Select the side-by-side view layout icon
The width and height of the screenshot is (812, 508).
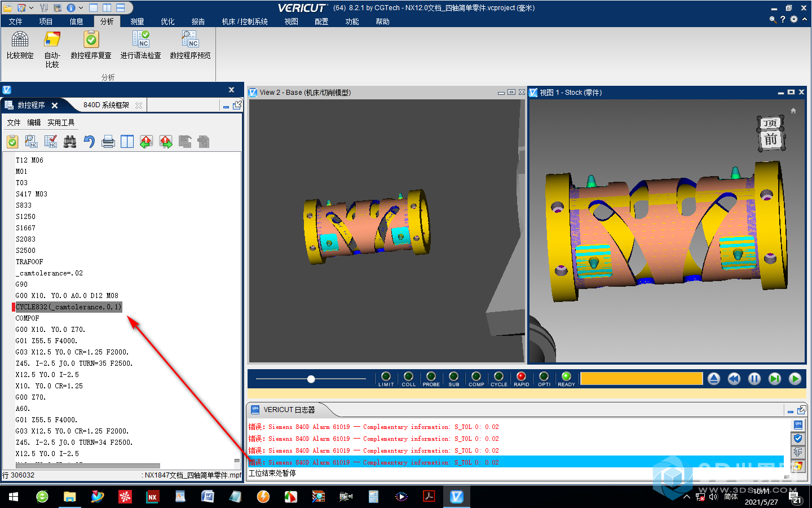(x=107, y=8)
